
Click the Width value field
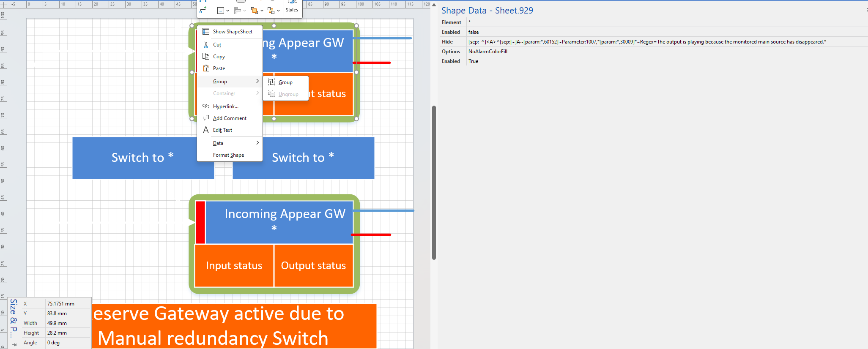click(x=68, y=323)
